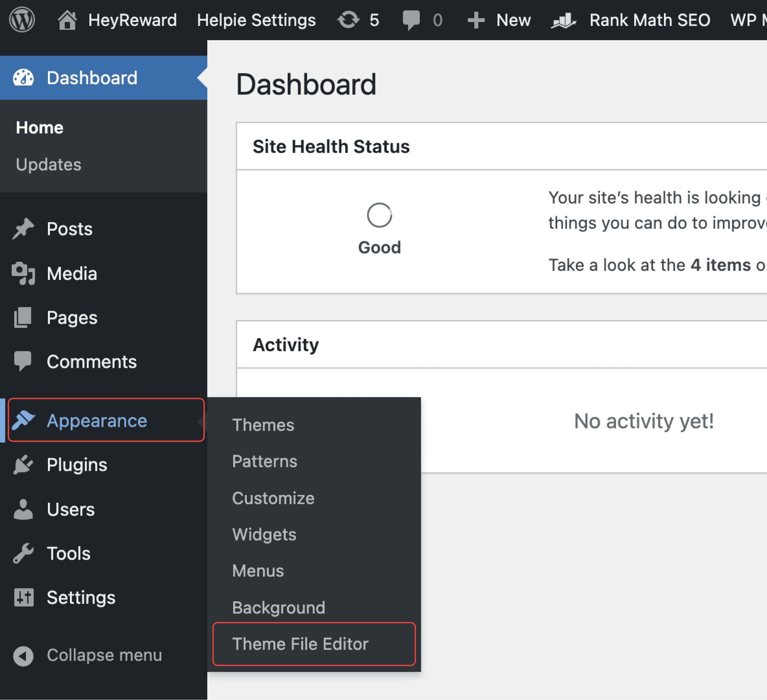Click the comments bubble icon in admin bar

coord(411,20)
